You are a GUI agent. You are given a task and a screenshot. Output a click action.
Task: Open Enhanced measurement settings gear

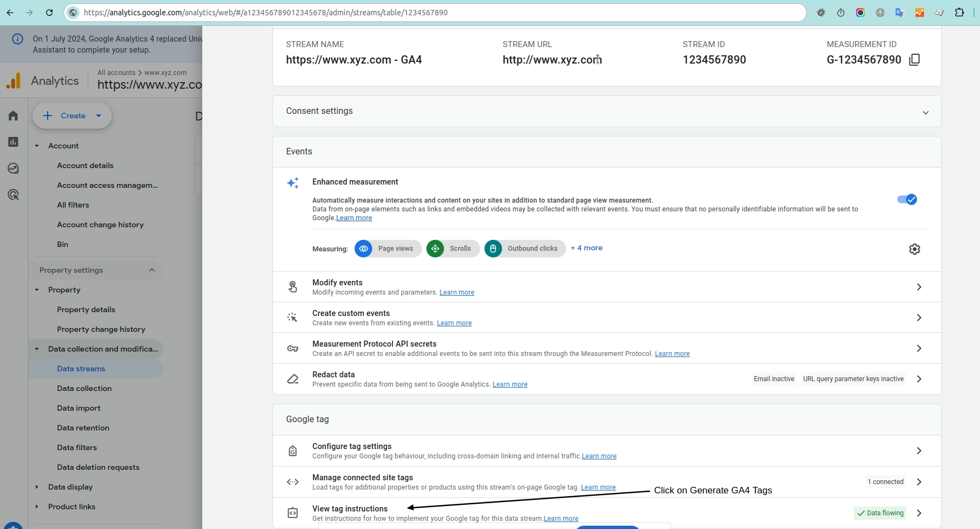(914, 249)
